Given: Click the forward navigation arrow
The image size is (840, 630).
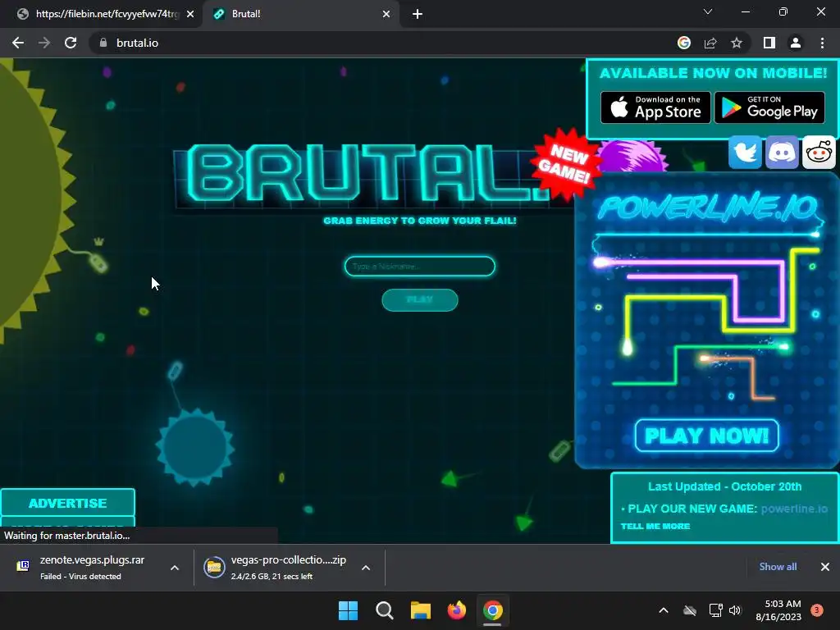Looking at the screenshot, I should click(44, 43).
